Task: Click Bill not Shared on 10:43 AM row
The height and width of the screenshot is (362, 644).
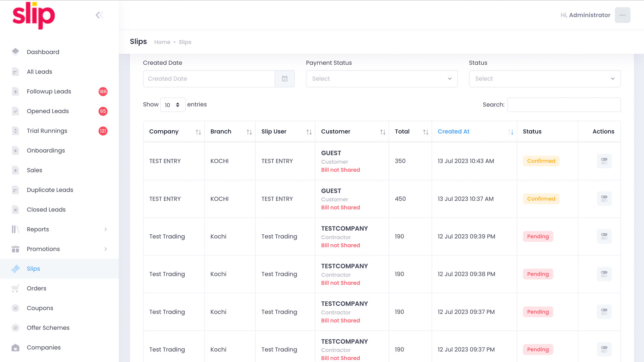Action: 340,170
